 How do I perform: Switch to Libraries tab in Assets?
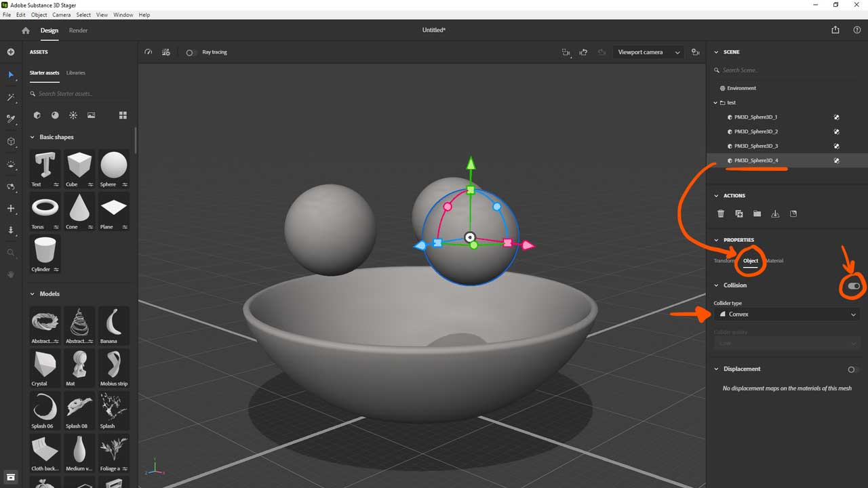(x=76, y=73)
